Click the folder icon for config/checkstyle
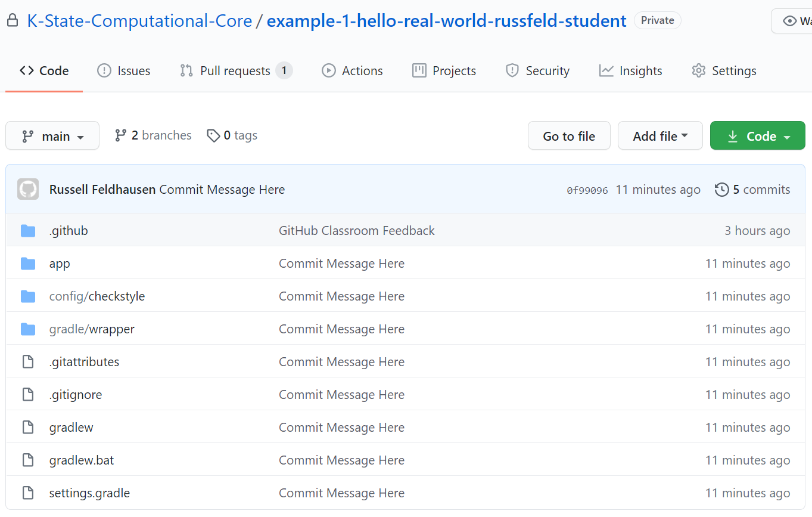The width and height of the screenshot is (812, 517). coord(28,296)
